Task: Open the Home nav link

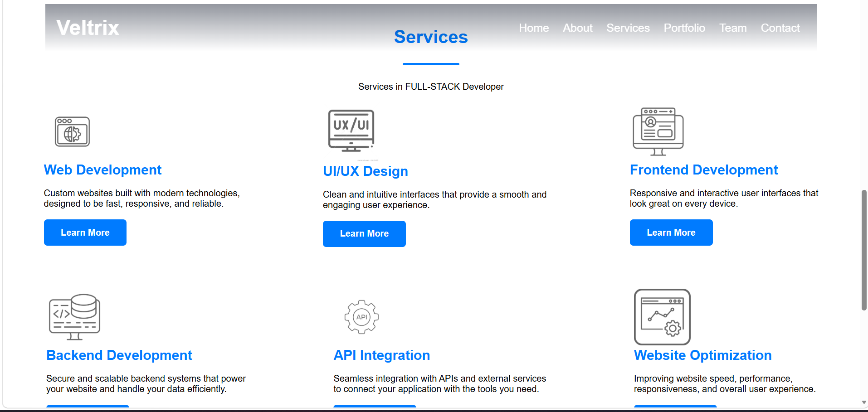Action: tap(534, 28)
